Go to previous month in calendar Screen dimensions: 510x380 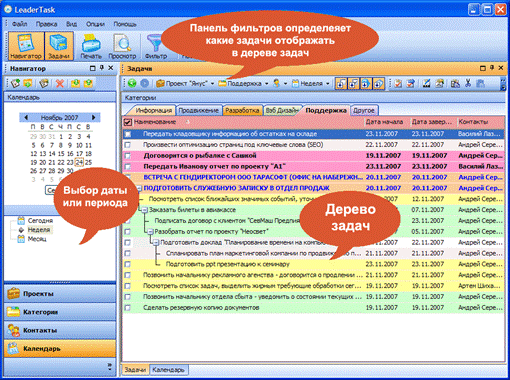coord(26,117)
